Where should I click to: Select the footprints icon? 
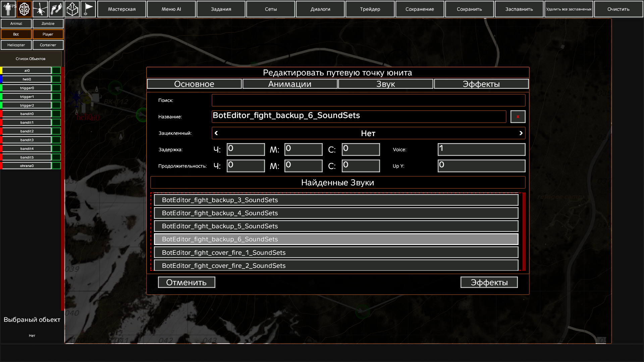pos(56,9)
